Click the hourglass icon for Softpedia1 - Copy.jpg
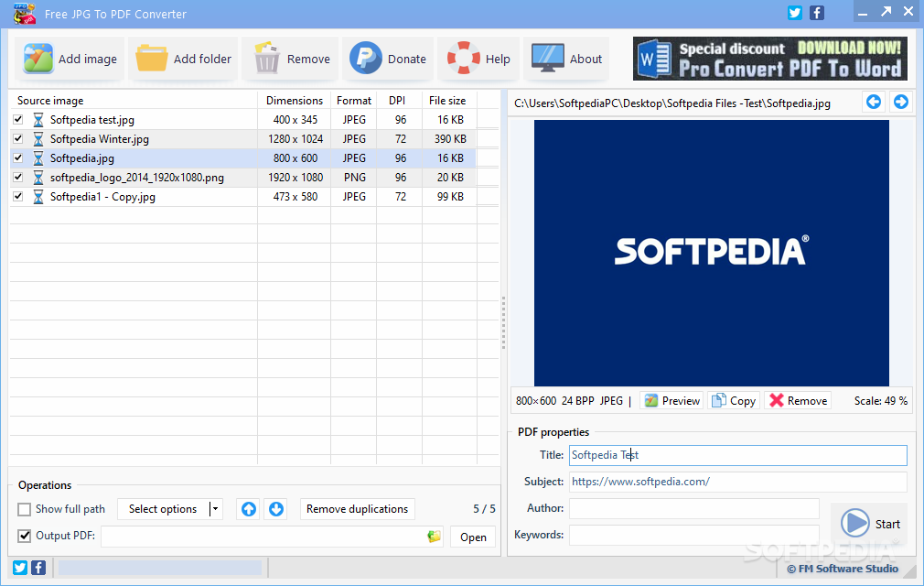This screenshot has height=586, width=924. point(38,197)
